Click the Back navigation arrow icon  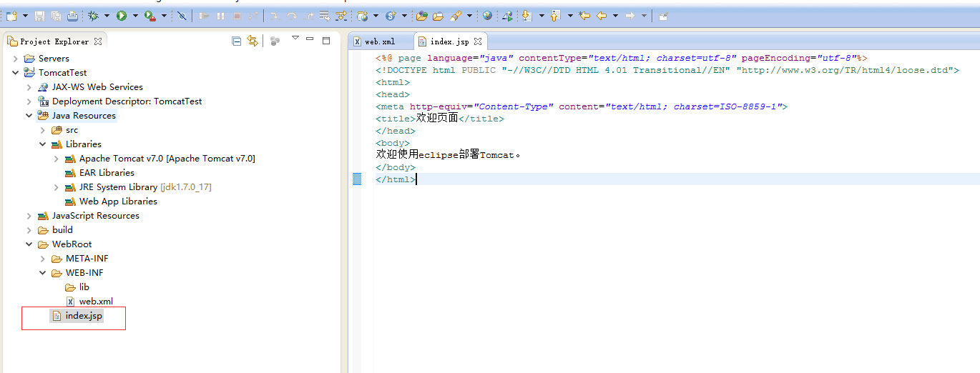(602, 16)
